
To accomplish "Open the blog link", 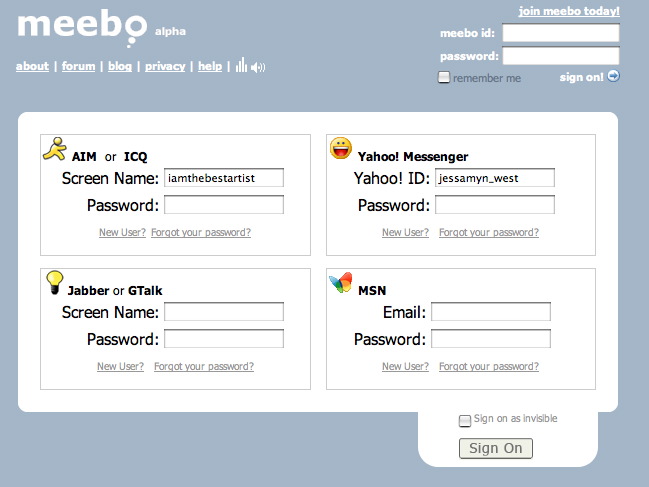I will [x=120, y=67].
